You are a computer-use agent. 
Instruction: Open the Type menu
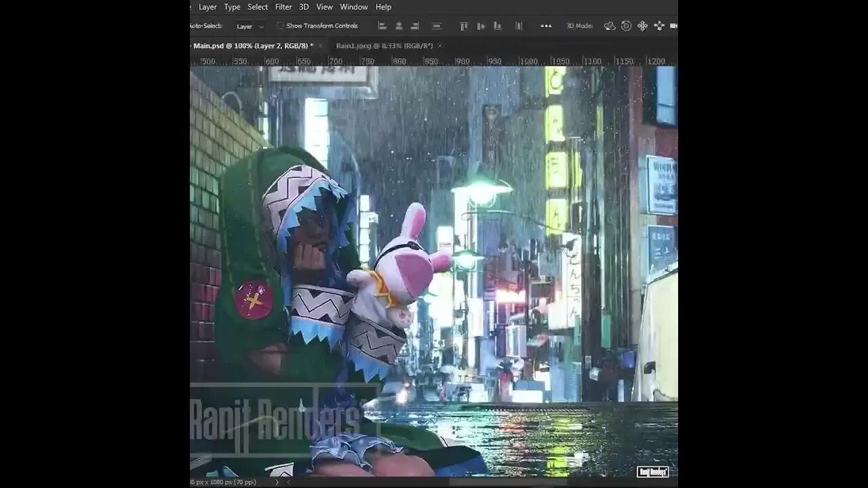click(232, 7)
